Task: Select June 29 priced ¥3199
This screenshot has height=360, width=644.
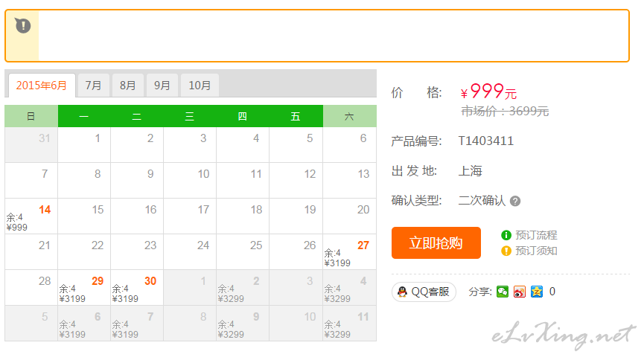Action: 84,288
